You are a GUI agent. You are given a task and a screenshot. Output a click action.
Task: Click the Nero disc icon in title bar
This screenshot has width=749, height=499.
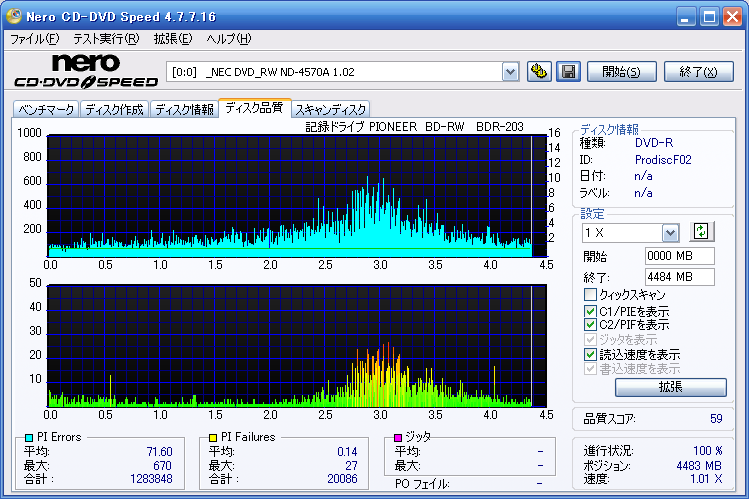tap(14, 16)
